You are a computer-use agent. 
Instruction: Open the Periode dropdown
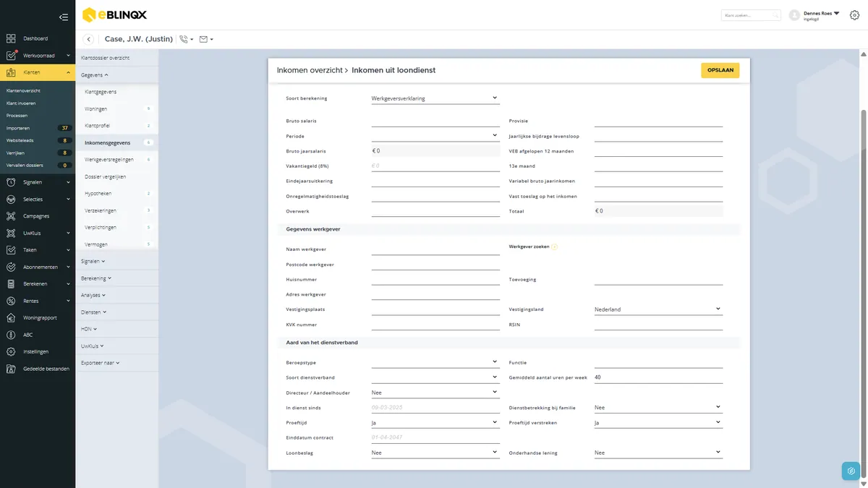[x=435, y=135]
